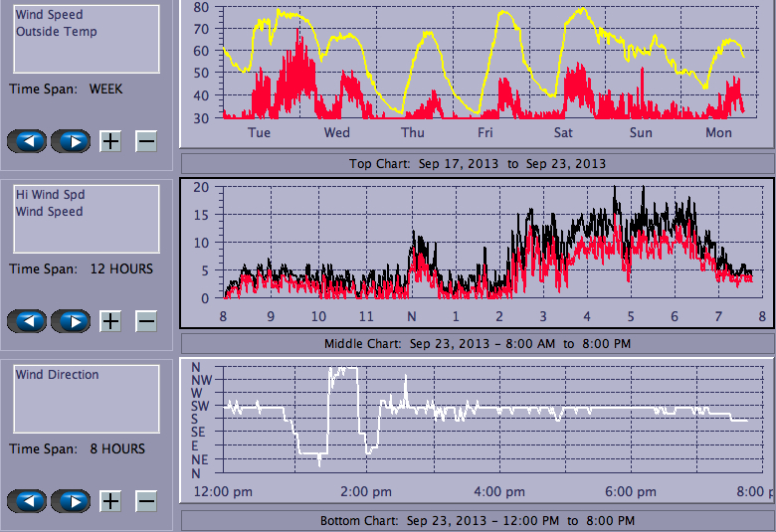Click the bottom chart's forward arrow button
Viewport: 776px width, 532px height.
[x=71, y=501]
